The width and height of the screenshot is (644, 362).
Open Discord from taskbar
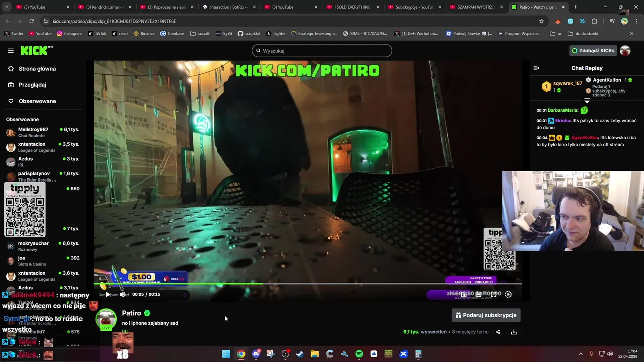[256, 354]
